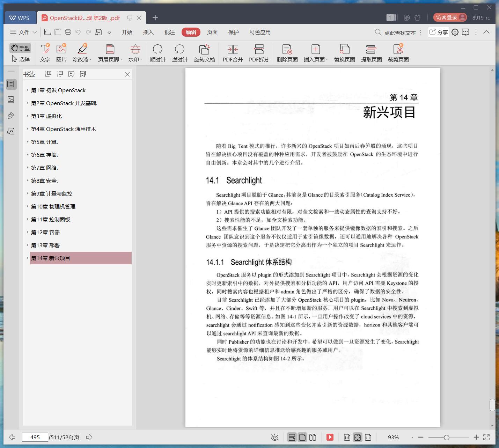Open a new tab with plus button
Image resolution: width=499 pixels, height=448 pixels.
coord(155,17)
